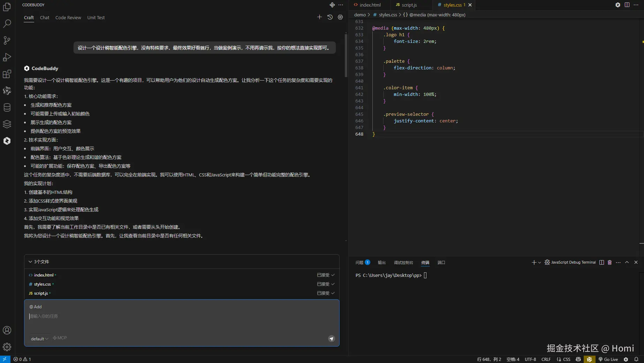Open CodeBuddy settings gear in panel header

click(340, 17)
